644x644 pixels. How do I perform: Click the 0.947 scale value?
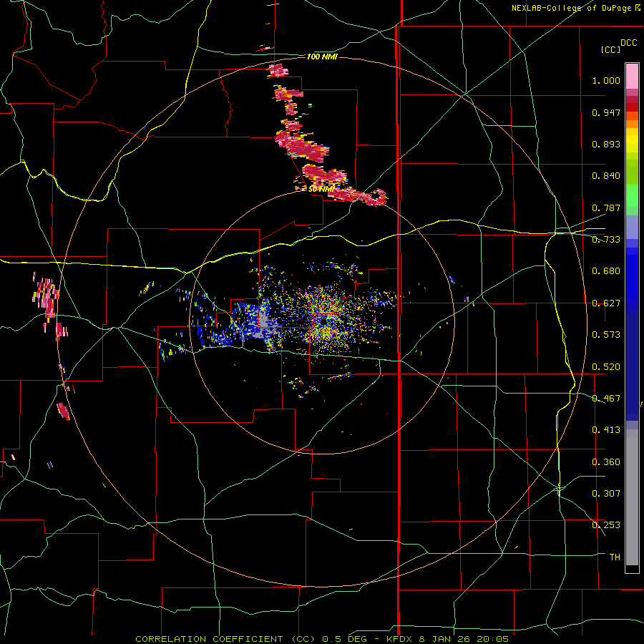click(x=606, y=112)
